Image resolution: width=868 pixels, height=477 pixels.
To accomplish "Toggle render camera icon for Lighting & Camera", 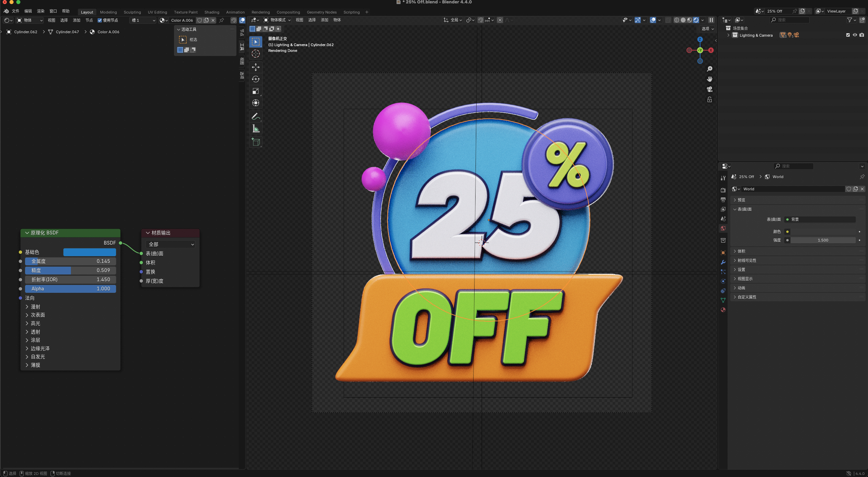I will click(862, 35).
